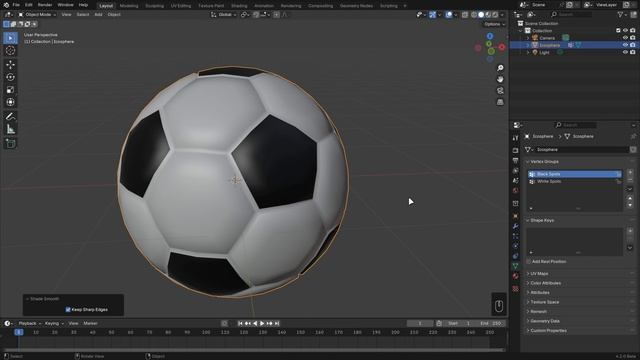The height and width of the screenshot is (360, 640).
Task: Click the viewport zoom magnifier icon
Action: (x=500, y=68)
